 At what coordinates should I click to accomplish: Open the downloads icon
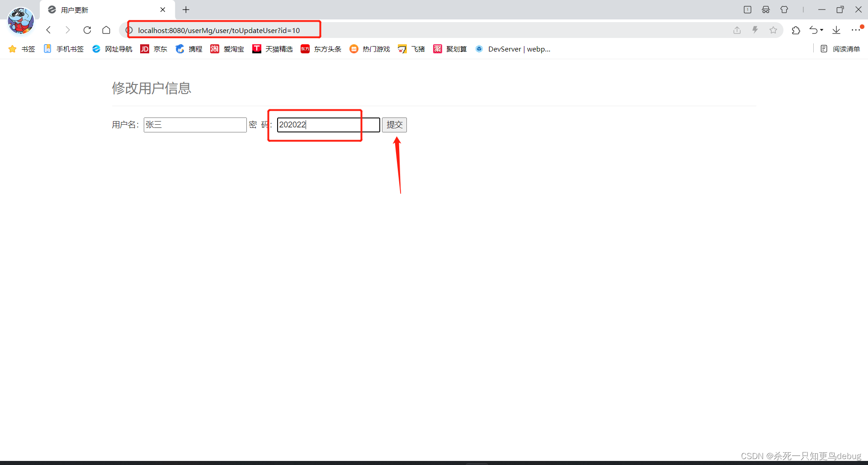pos(836,30)
